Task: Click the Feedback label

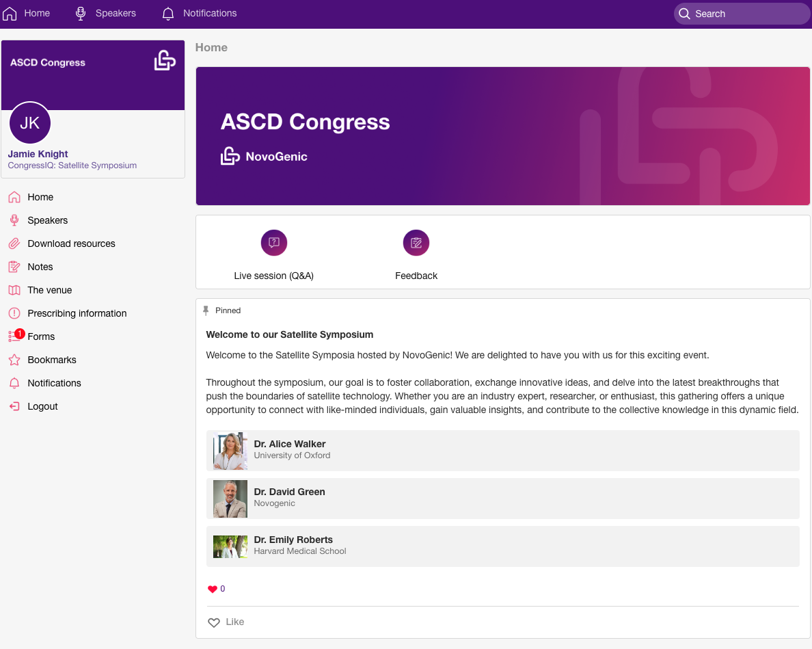Action: point(416,276)
